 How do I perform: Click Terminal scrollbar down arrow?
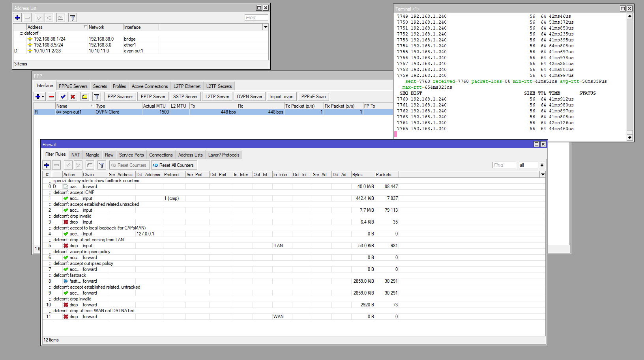point(629,138)
